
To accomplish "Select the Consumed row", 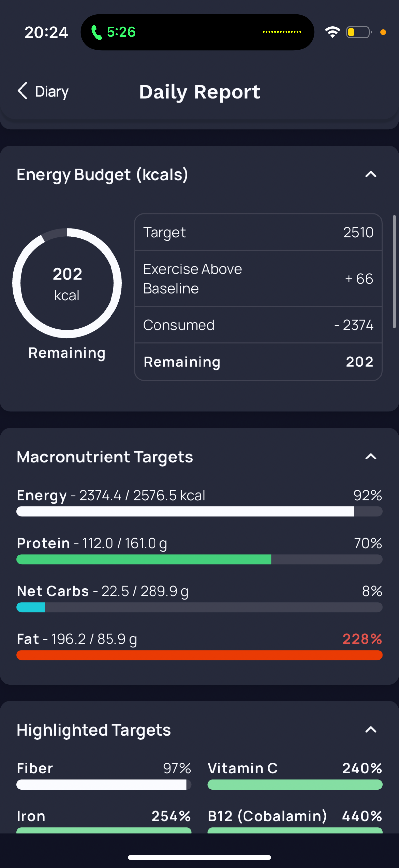I will pos(258,325).
